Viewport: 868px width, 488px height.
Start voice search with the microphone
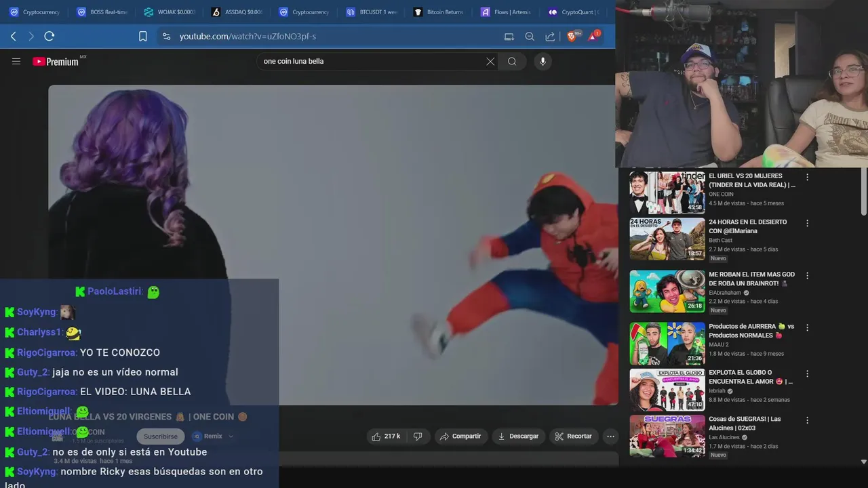pyautogui.click(x=542, y=61)
